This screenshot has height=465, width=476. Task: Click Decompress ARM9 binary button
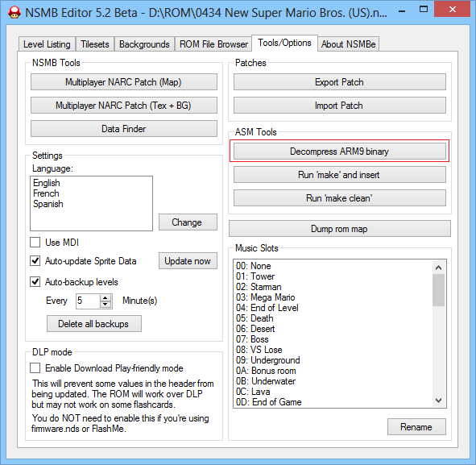[339, 152]
